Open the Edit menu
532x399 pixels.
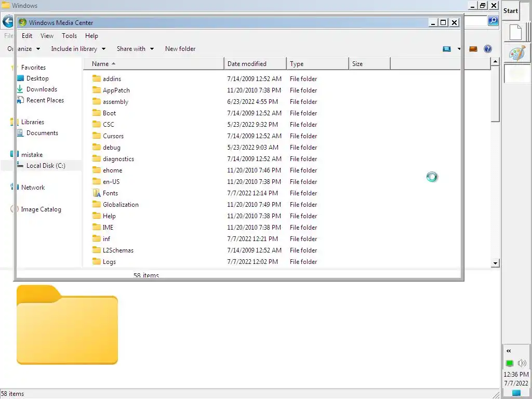[27, 36]
